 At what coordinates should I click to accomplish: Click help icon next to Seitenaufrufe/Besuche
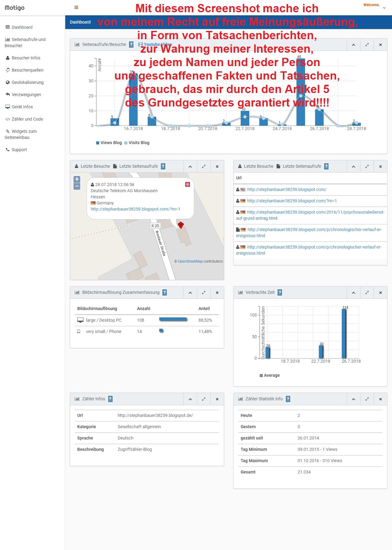pos(131,44)
